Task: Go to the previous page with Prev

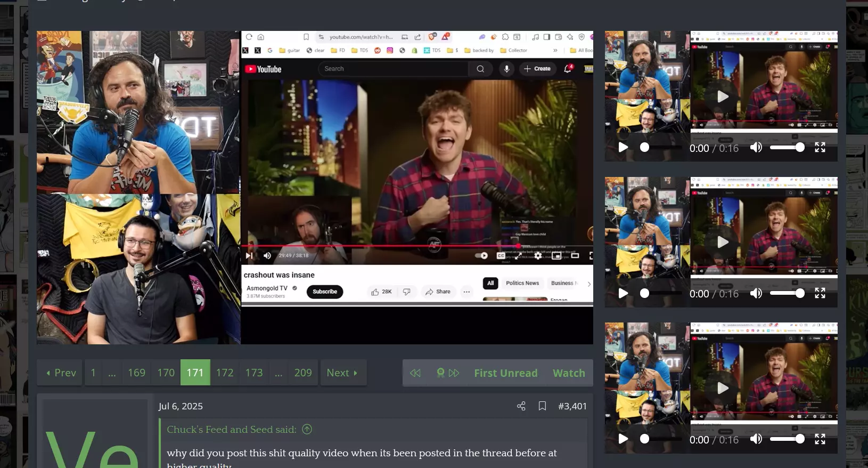Action: coord(61,373)
